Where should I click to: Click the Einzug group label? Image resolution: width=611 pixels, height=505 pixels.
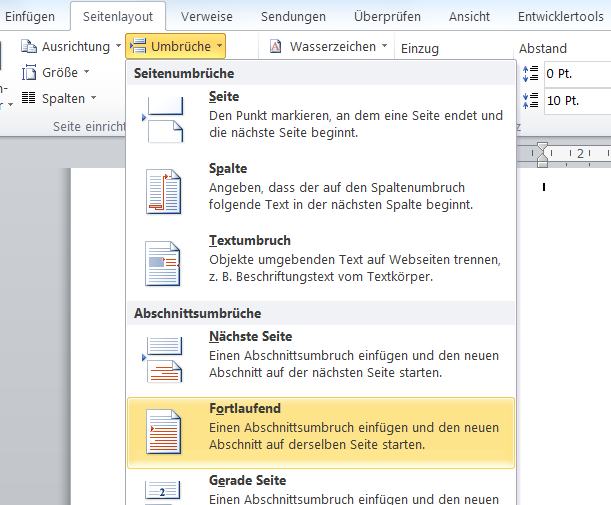pyautogui.click(x=420, y=49)
